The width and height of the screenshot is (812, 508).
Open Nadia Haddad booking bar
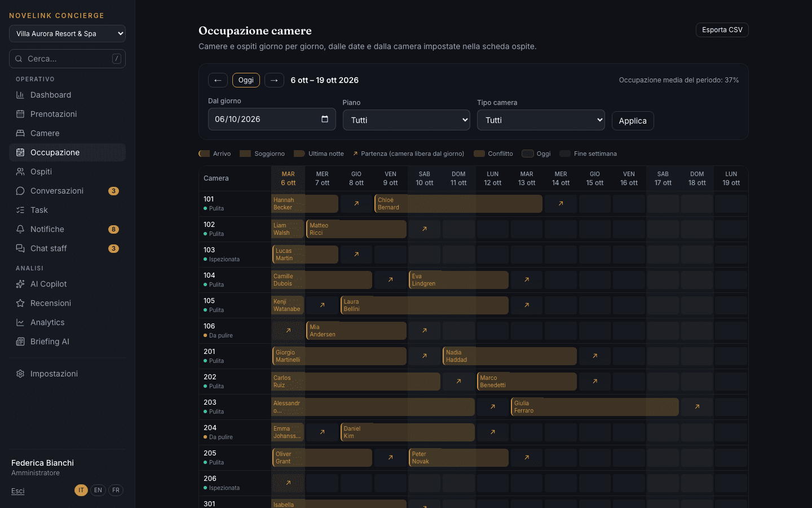pos(510,356)
